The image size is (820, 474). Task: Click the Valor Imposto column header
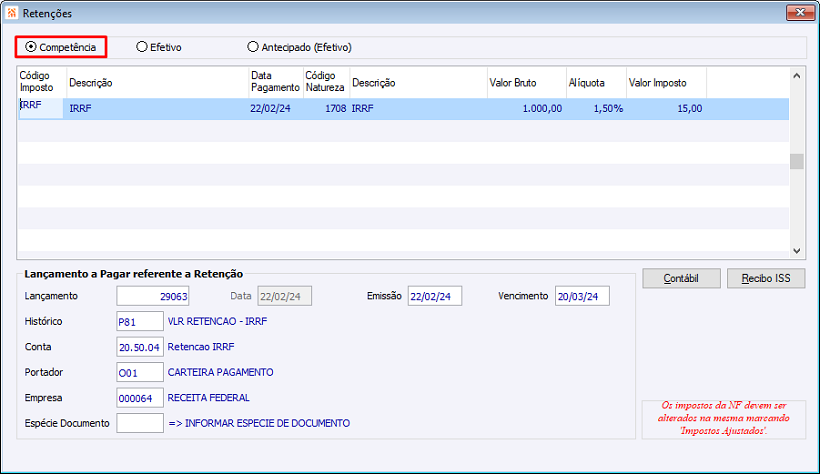tap(666, 82)
